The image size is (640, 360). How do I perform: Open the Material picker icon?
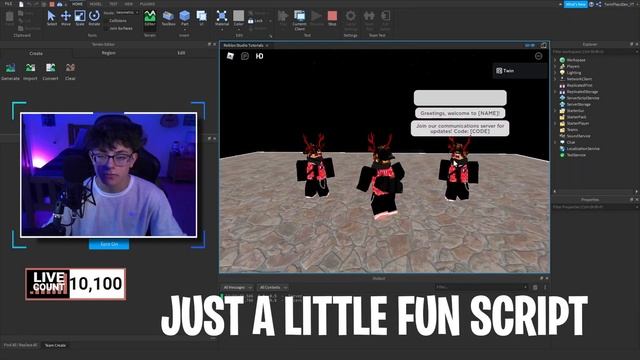tap(222, 16)
